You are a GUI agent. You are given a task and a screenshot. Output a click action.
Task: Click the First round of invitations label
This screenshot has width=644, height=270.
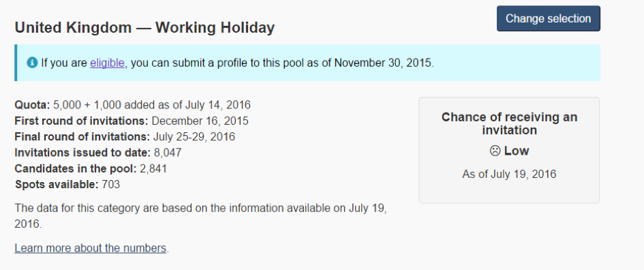coord(81,121)
